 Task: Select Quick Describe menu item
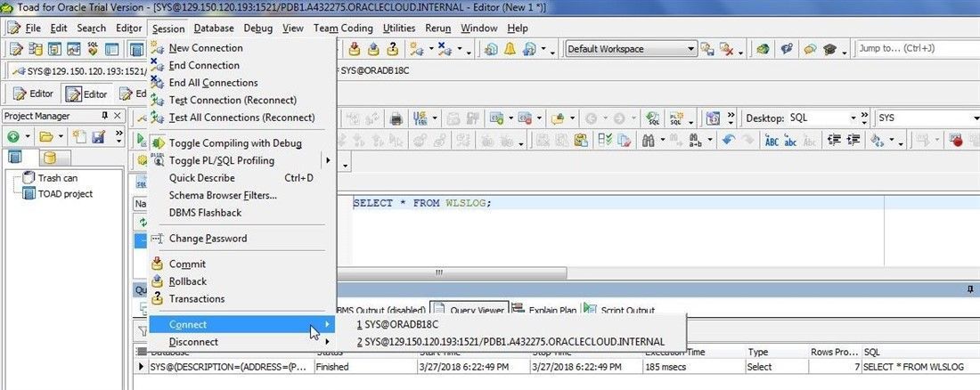241,178
